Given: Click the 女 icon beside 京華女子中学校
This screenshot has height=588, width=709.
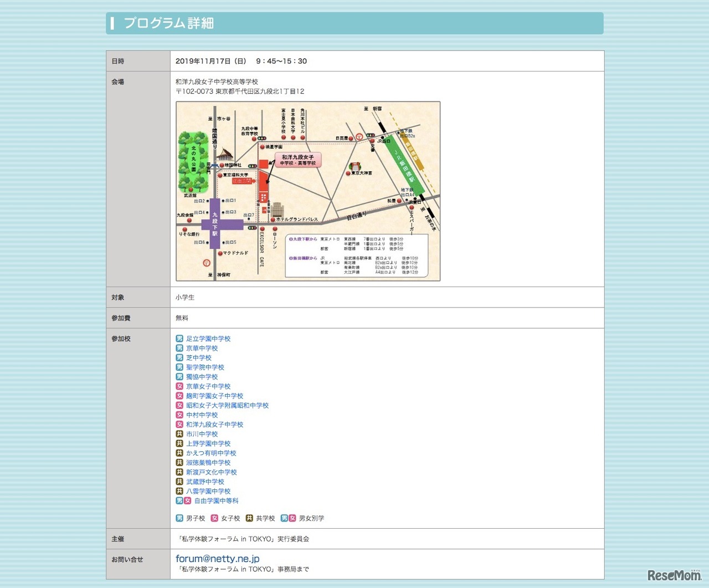Looking at the screenshot, I should pos(179,386).
